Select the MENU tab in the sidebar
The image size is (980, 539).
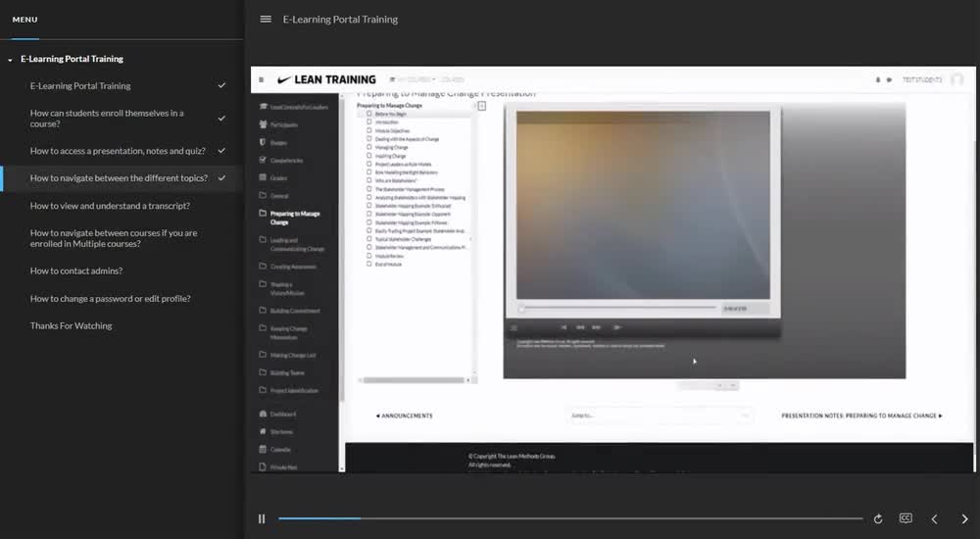point(25,20)
